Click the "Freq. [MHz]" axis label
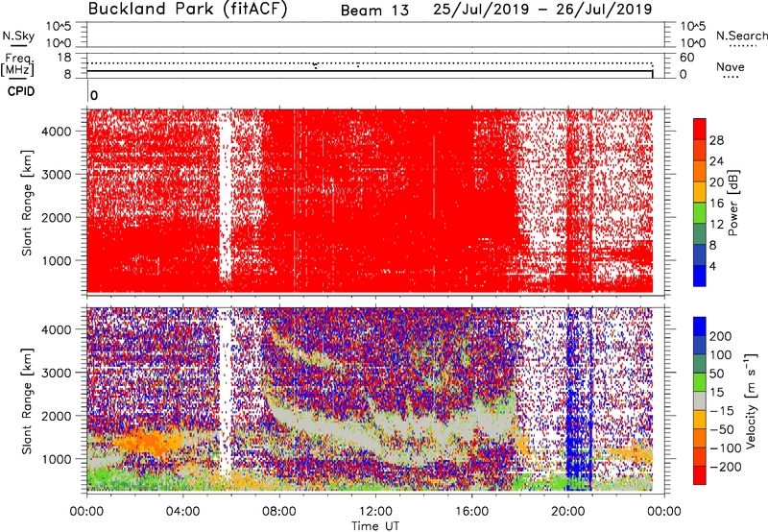768x532 pixels. (x=17, y=64)
